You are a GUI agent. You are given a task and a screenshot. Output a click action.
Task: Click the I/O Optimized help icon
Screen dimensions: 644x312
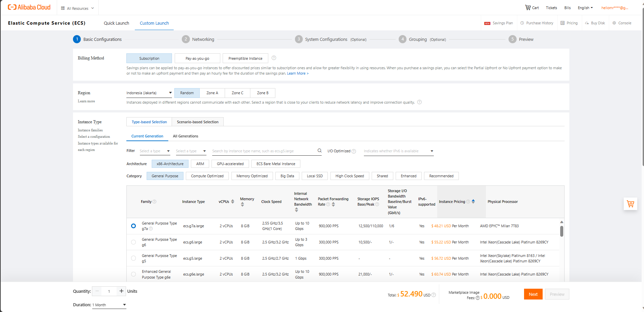click(354, 151)
